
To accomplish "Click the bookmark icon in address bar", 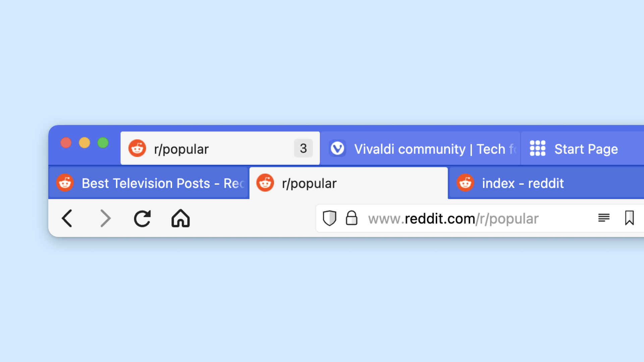I will (x=629, y=218).
